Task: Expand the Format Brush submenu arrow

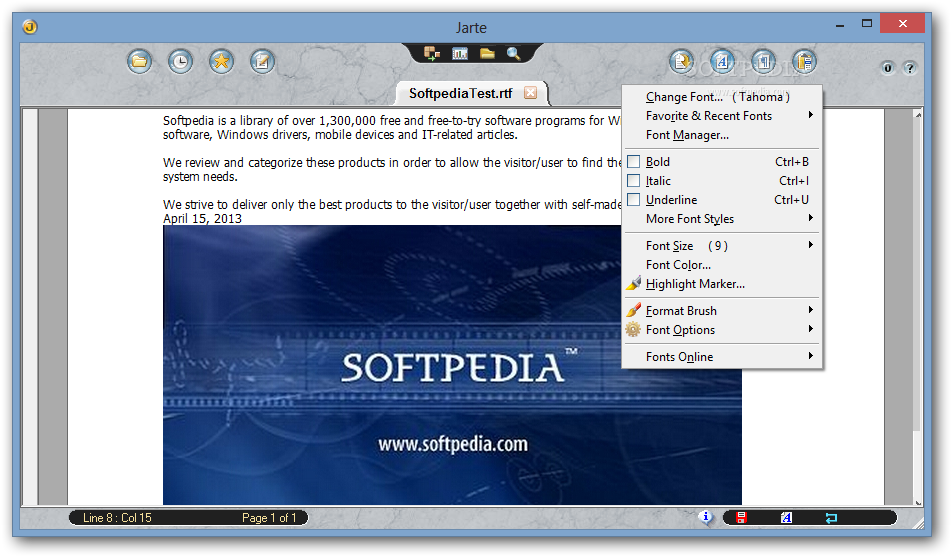Action: point(811,310)
